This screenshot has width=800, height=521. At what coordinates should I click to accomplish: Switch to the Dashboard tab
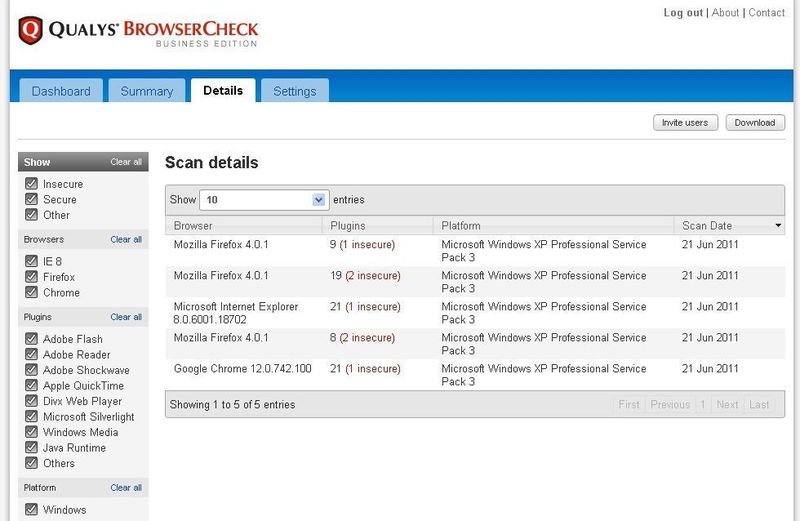pos(61,91)
